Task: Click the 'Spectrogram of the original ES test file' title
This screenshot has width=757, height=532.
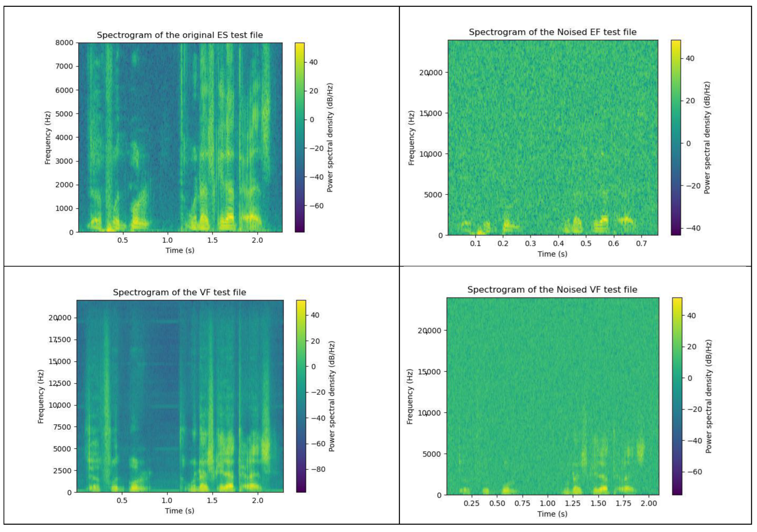Action: click(180, 35)
